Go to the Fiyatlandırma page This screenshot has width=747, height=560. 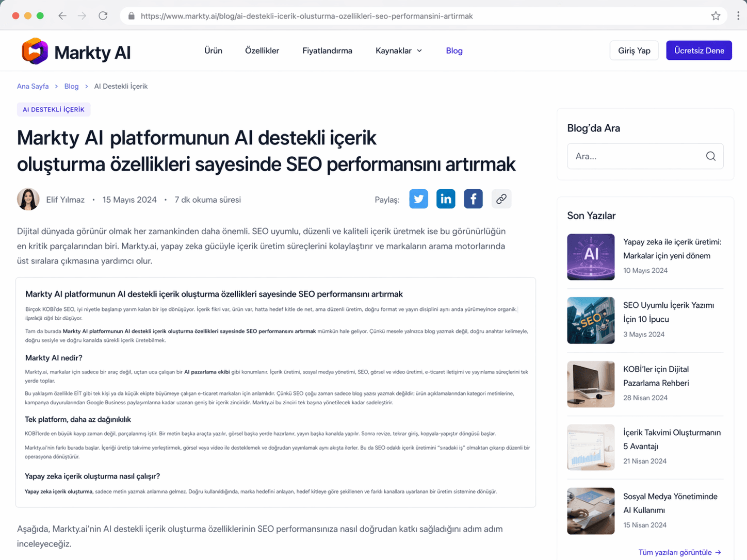coord(327,51)
